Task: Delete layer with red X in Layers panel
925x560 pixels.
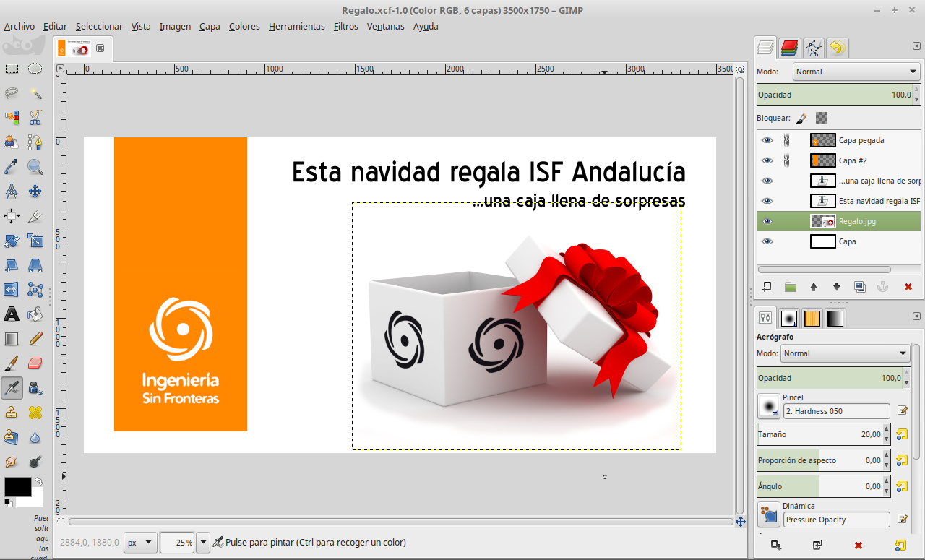Action: tap(908, 287)
